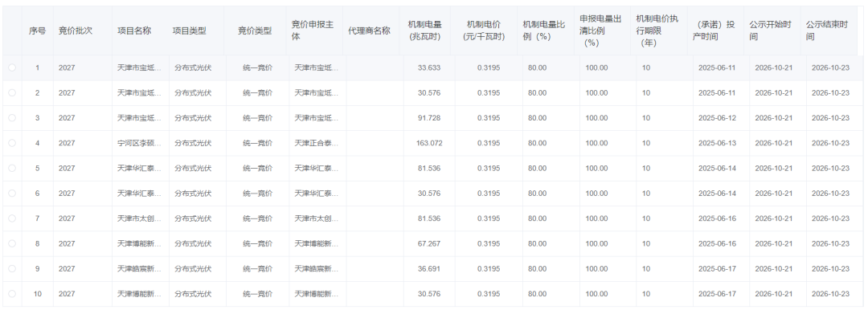This screenshot has width=868, height=310.
Task: Click project name 天津市太创… in row 7
Action: [x=140, y=218]
